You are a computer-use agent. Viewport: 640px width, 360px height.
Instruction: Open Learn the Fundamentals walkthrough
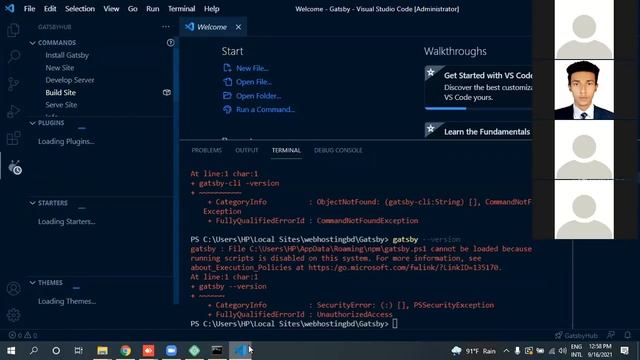[x=478, y=131]
